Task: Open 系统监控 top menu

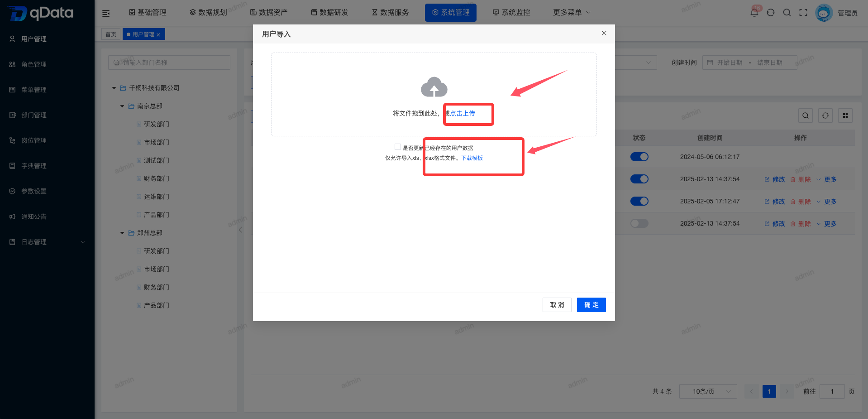Action: click(511, 12)
